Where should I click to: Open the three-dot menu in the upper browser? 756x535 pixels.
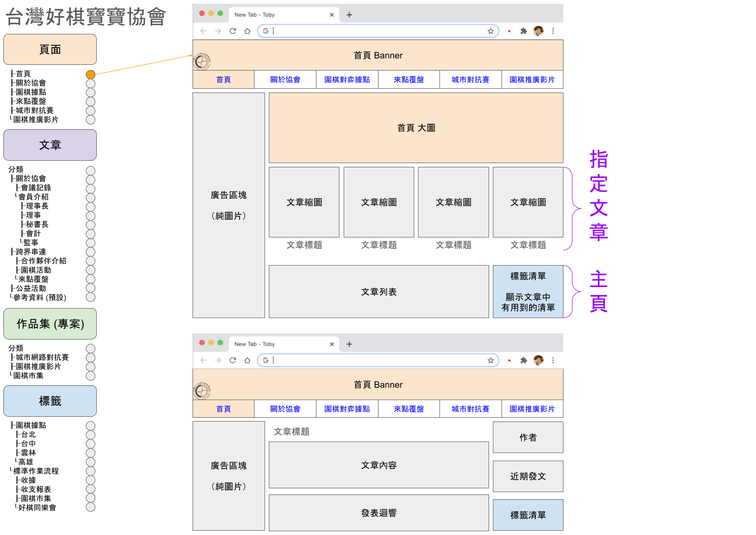coord(553,31)
